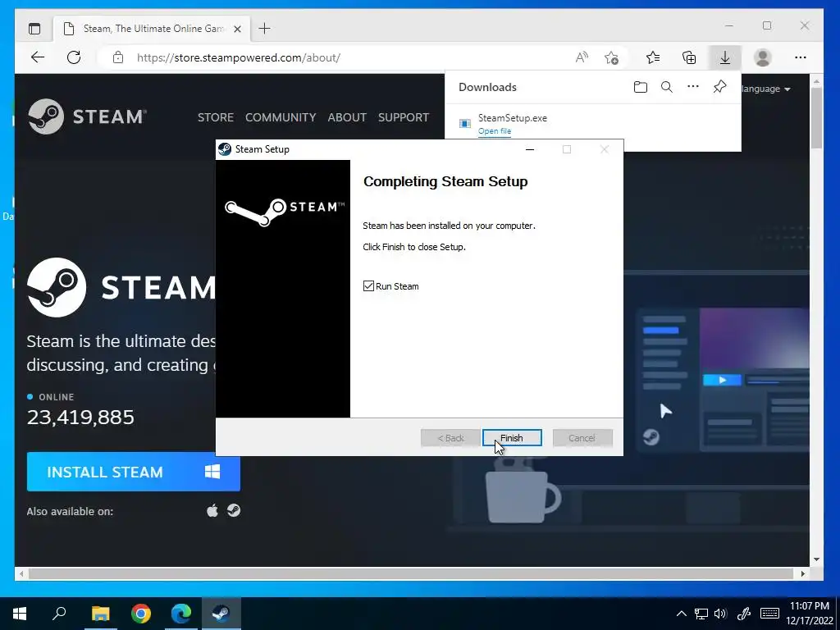Open Windows taskbar search
Image resolution: width=840 pixels, height=630 pixels.
[x=59, y=614]
